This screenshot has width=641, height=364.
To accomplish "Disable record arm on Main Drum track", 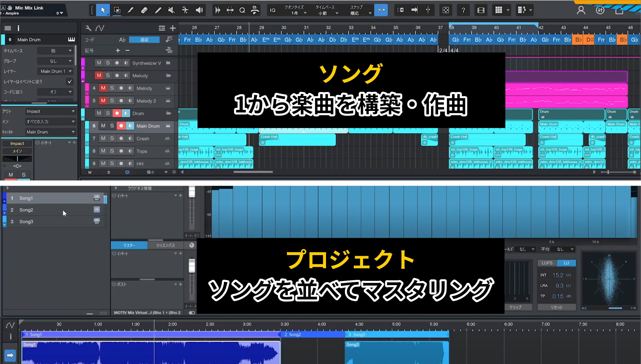I will [121, 126].
